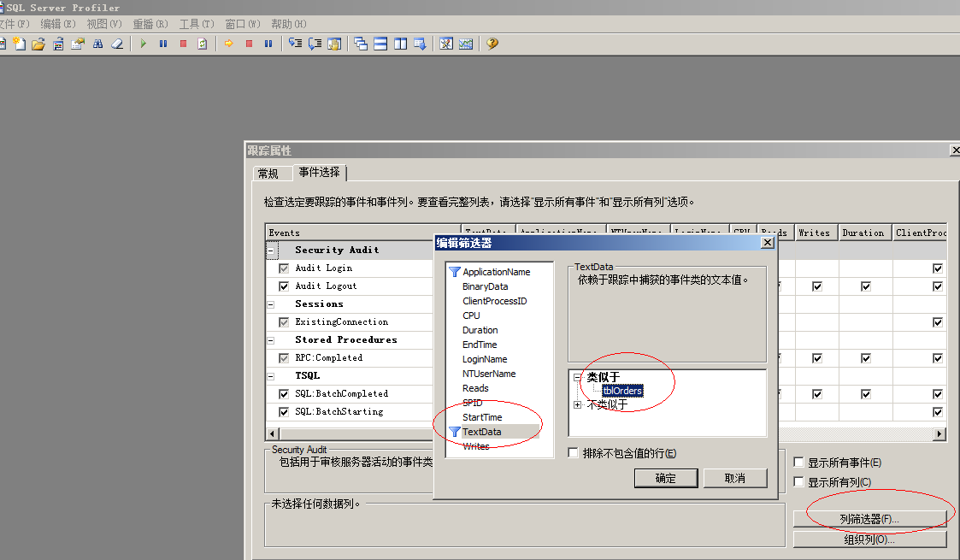
Task: Select the tblOrders filter value
Action: [x=621, y=391]
